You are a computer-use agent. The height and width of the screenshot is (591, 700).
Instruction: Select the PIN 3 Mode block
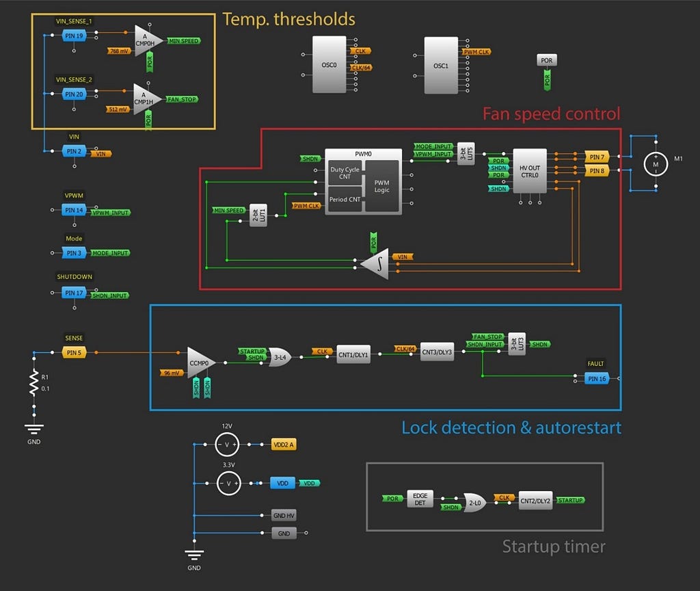pos(74,253)
